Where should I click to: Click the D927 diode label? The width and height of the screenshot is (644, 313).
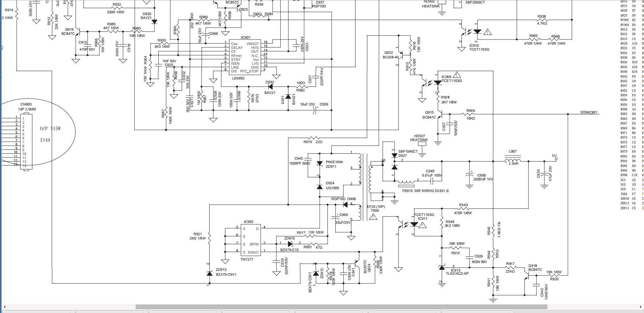pos(403,156)
